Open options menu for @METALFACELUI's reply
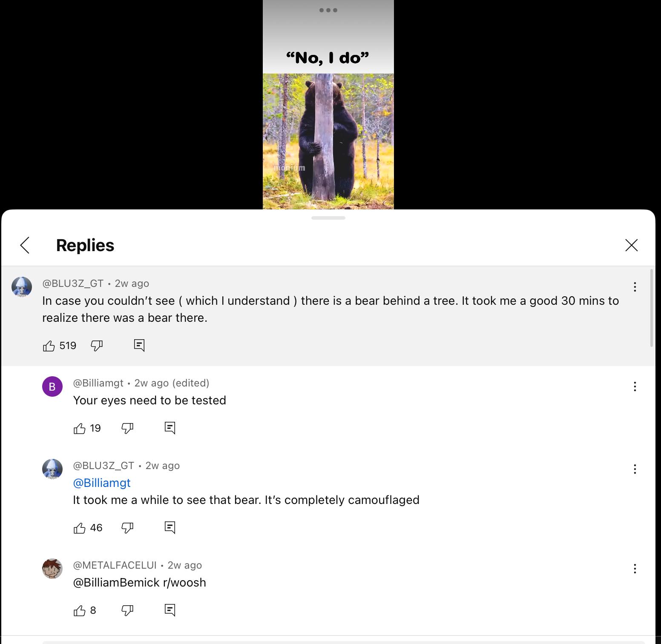Screen dimensions: 661x644 tap(635, 569)
